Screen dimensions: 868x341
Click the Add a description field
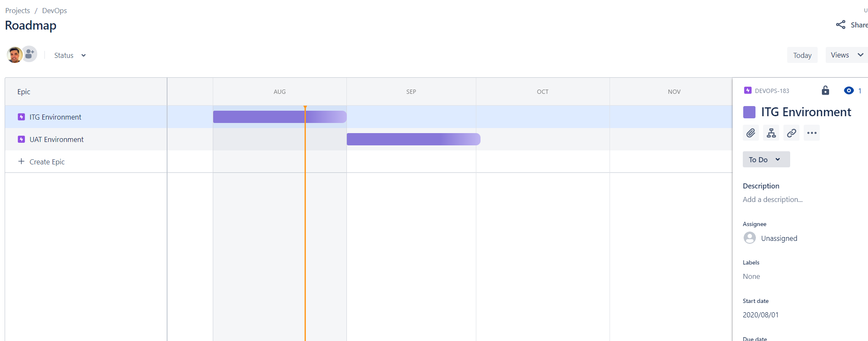(773, 199)
